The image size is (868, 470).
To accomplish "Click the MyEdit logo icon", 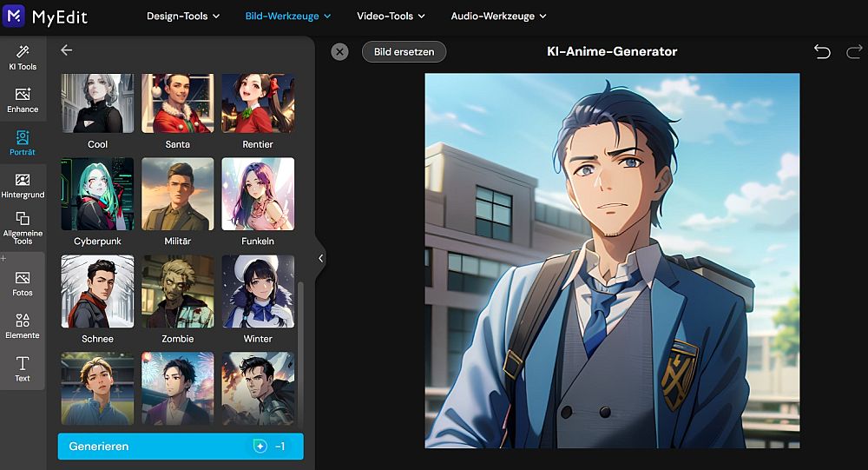I will (14, 17).
